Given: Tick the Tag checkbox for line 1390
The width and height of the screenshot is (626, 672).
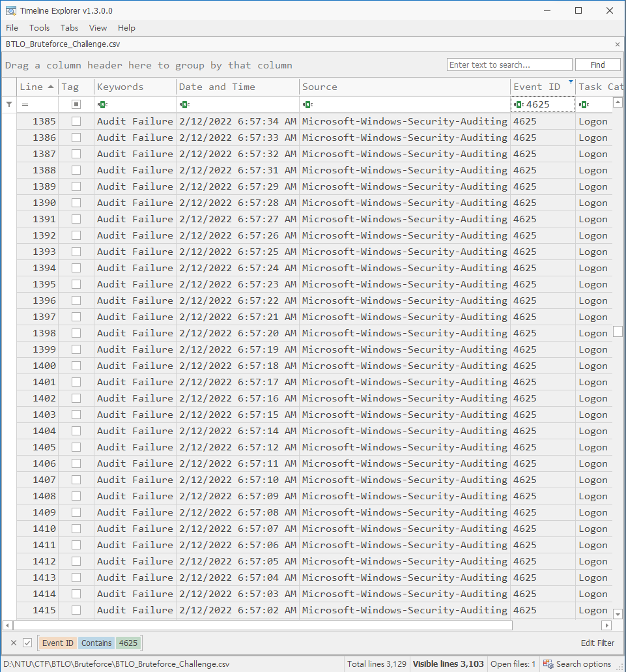Looking at the screenshot, I should (x=76, y=203).
